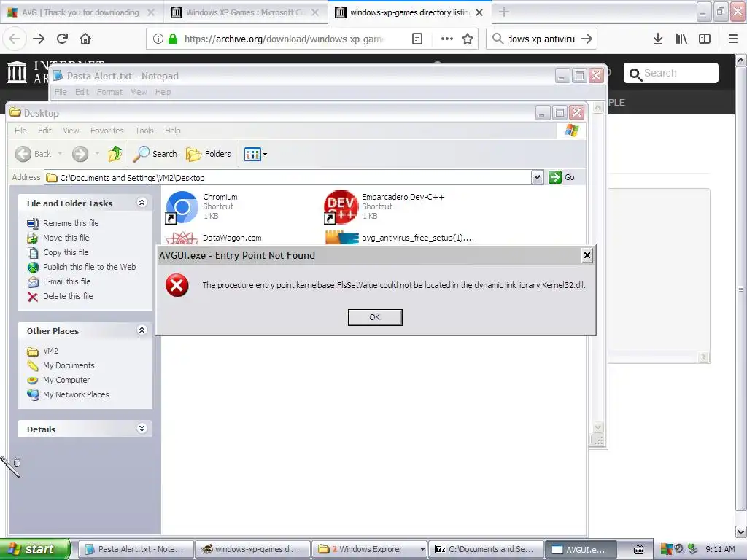The width and height of the screenshot is (747, 560).
Task: Click E-mail this file link
Action: pos(66,281)
